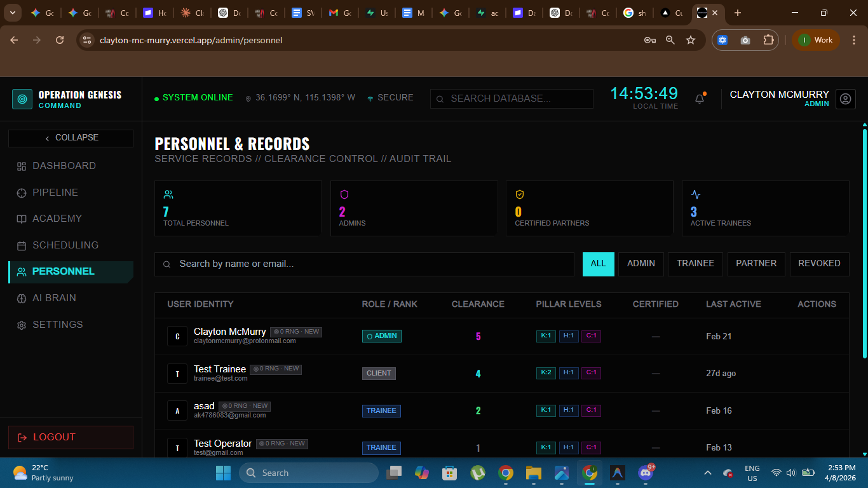Collapse the navigation sidebar

click(x=71, y=138)
